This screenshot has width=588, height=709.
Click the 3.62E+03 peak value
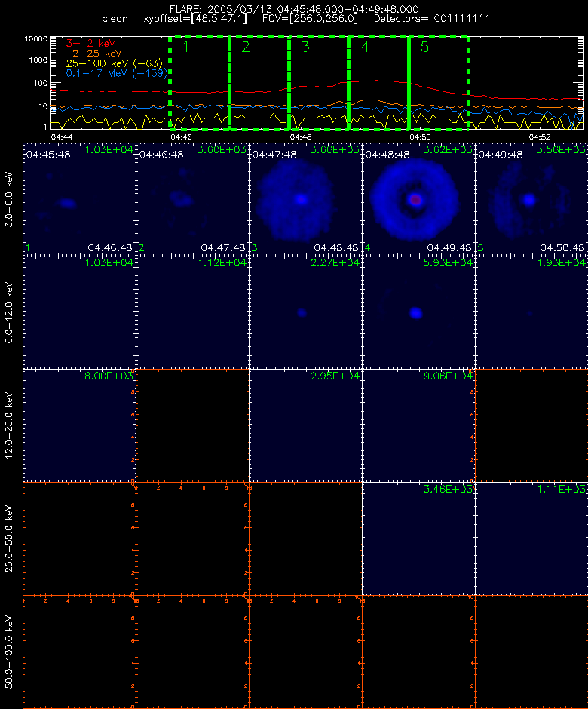coord(448,149)
